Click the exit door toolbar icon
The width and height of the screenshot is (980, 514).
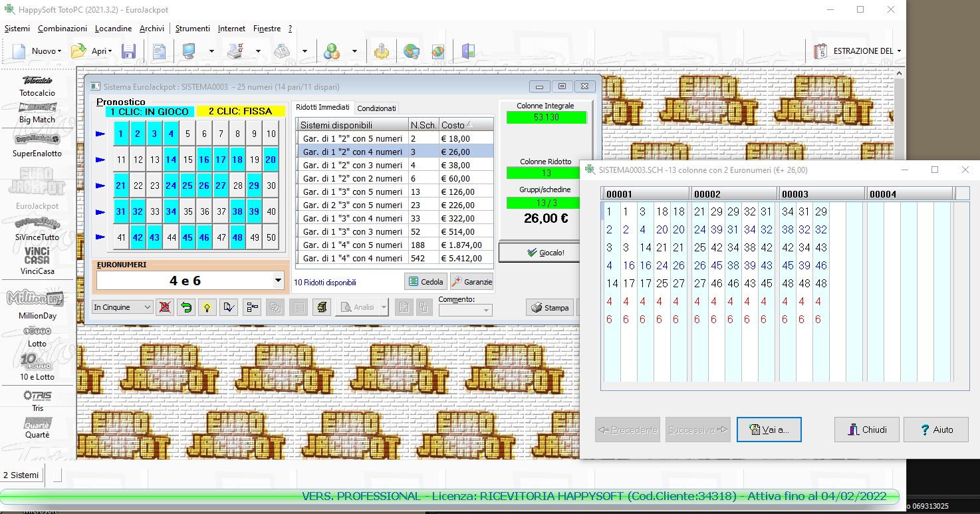point(469,51)
